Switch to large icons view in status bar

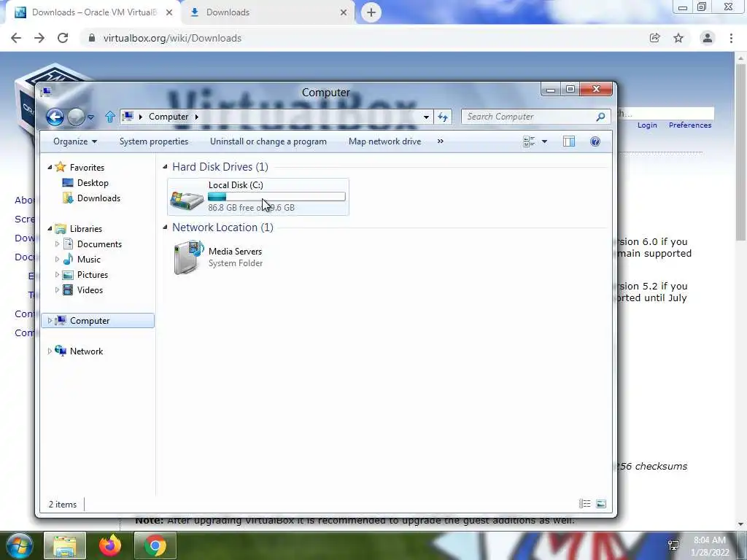[x=601, y=504]
